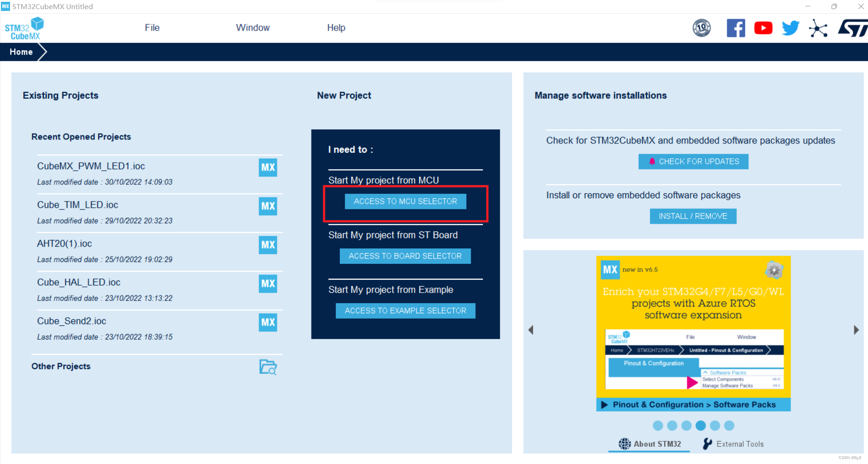
Task: Open the Twitter bird icon
Action: [x=790, y=28]
